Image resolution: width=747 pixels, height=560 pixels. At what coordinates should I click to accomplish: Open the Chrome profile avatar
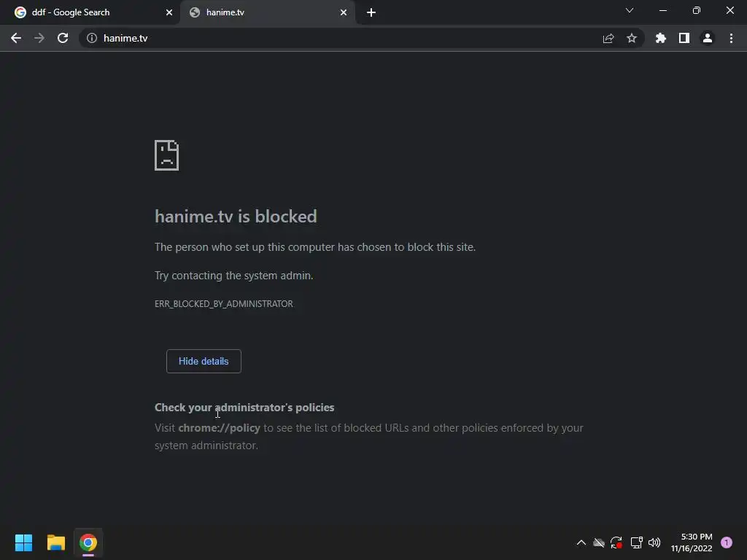pos(708,38)
